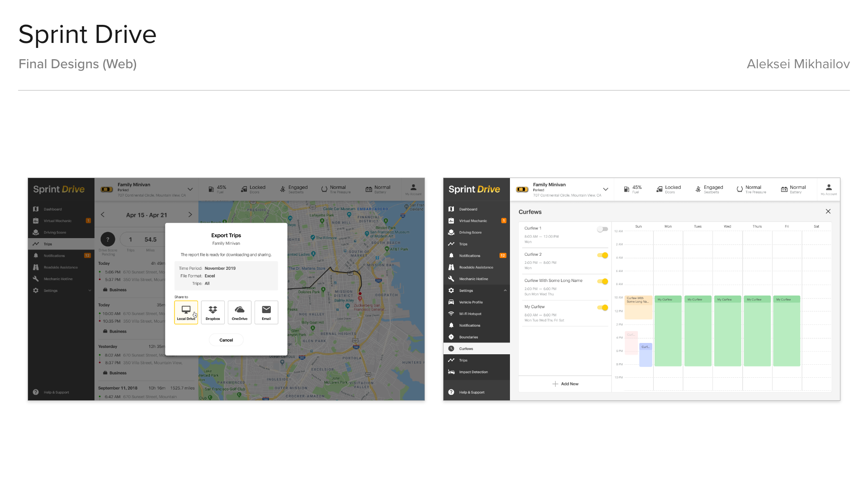This screenshot has height=488, width=868.
Task: Open Wi-Fi Hotspot settings item
Action: point(476,314)
